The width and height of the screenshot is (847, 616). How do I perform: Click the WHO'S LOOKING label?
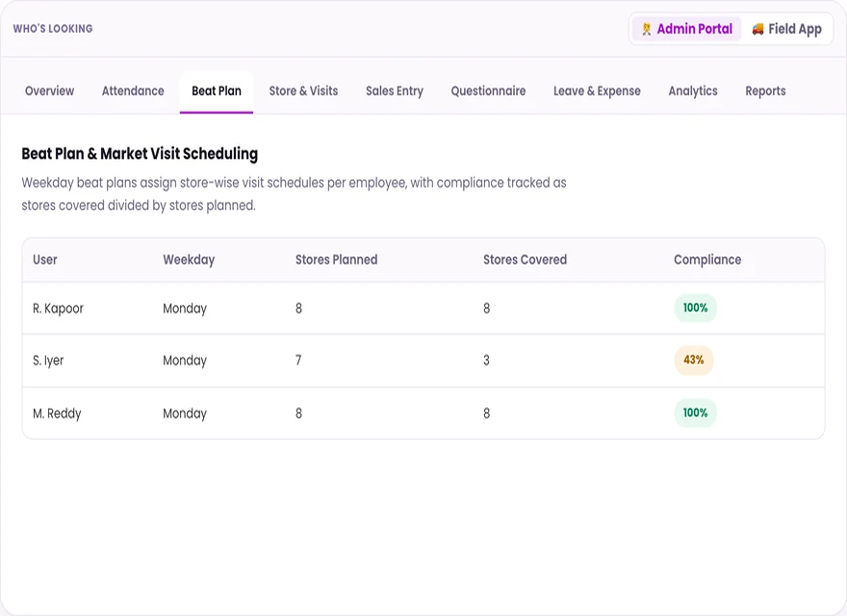(53, 29)
